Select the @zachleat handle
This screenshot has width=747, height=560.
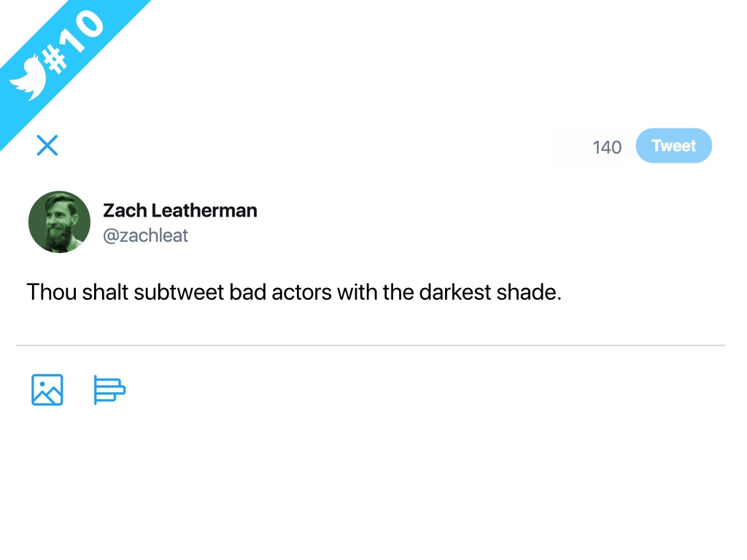click(145, 236)
